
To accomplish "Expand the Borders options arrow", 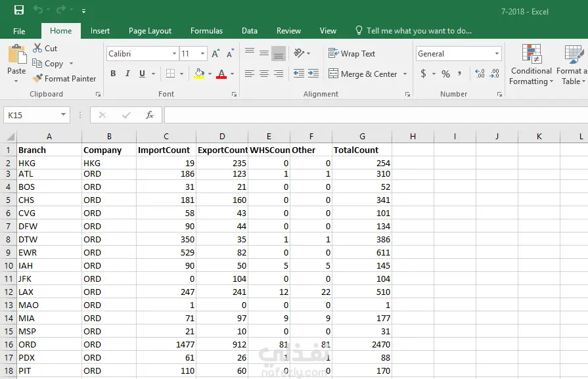I will 181,74.
